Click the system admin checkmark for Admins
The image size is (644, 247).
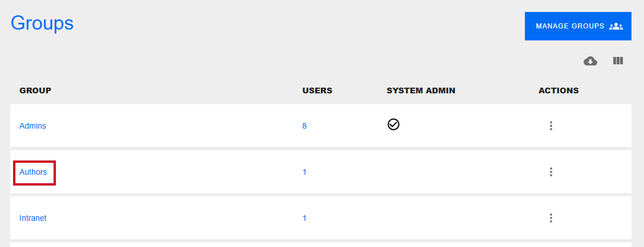point(393,124)
